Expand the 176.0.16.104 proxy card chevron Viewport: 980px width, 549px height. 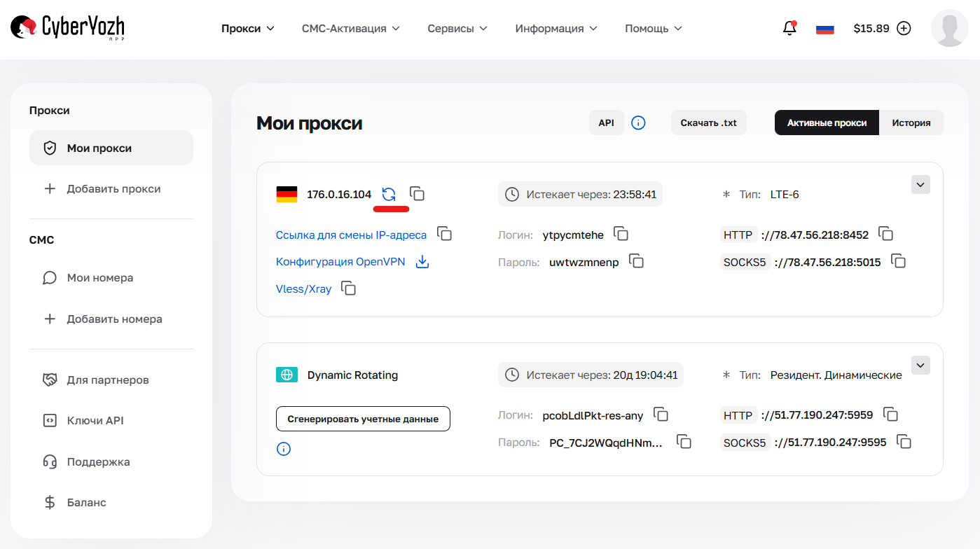[920, 184]
